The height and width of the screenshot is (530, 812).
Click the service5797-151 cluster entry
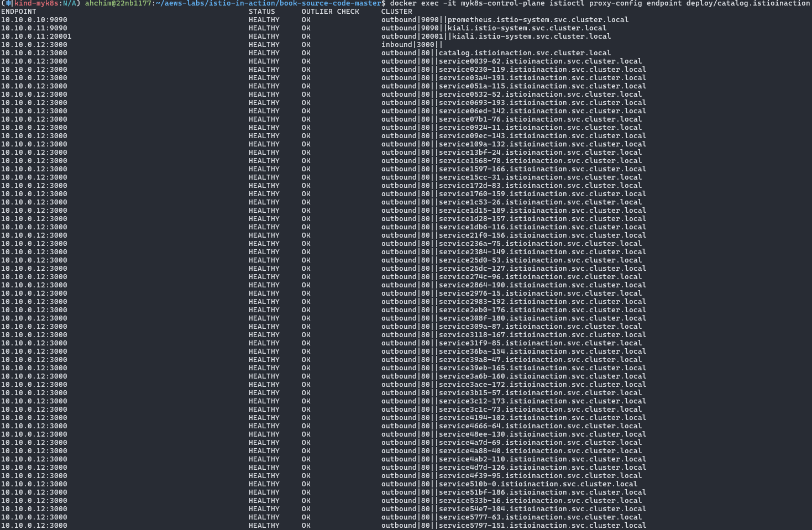(514, 526)
